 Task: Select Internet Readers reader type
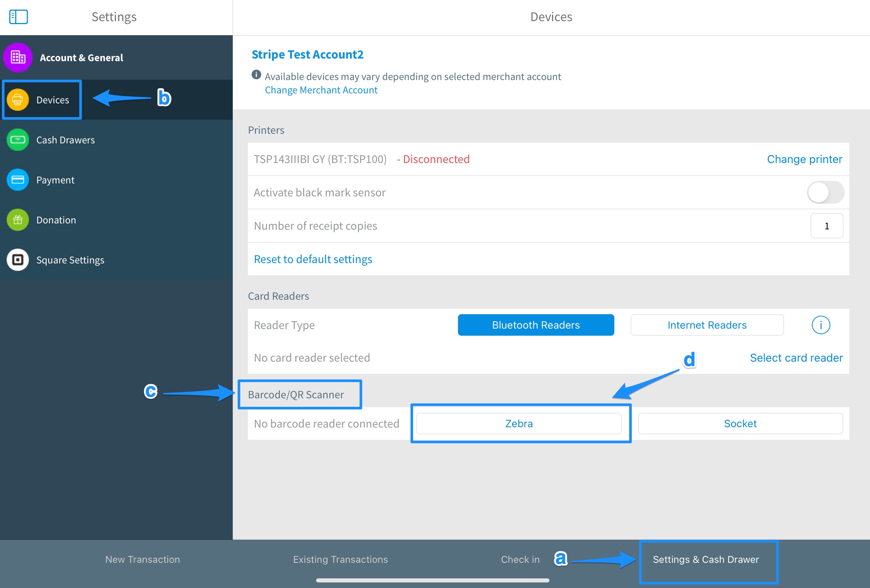click(707, 325)
